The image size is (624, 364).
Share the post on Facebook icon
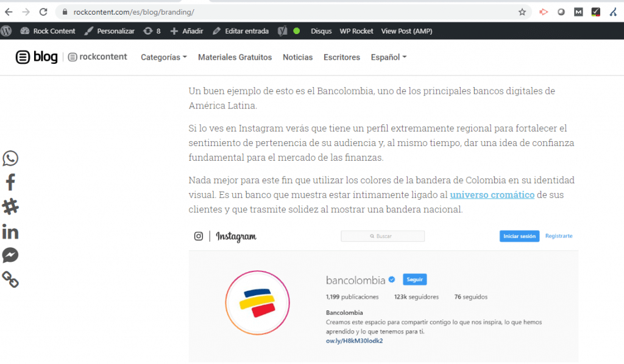point(10,183)
